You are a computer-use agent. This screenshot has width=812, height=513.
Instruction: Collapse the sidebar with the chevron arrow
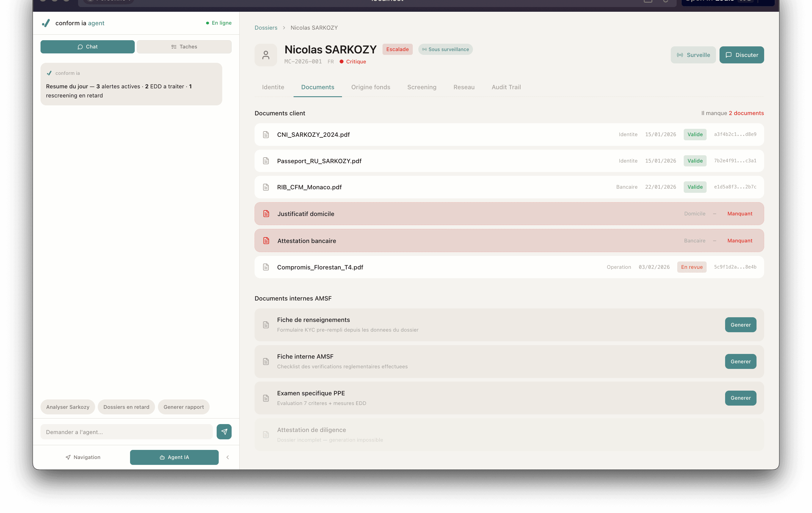click(228, 457)
